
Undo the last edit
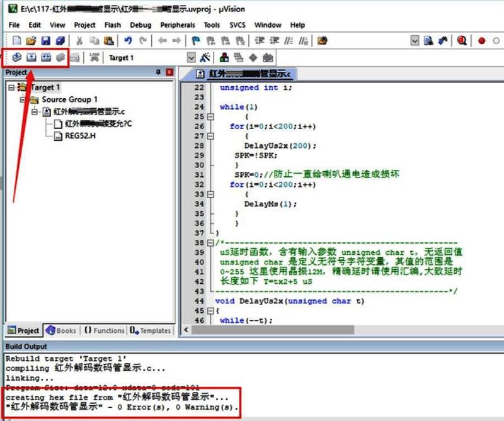(129, 40)
